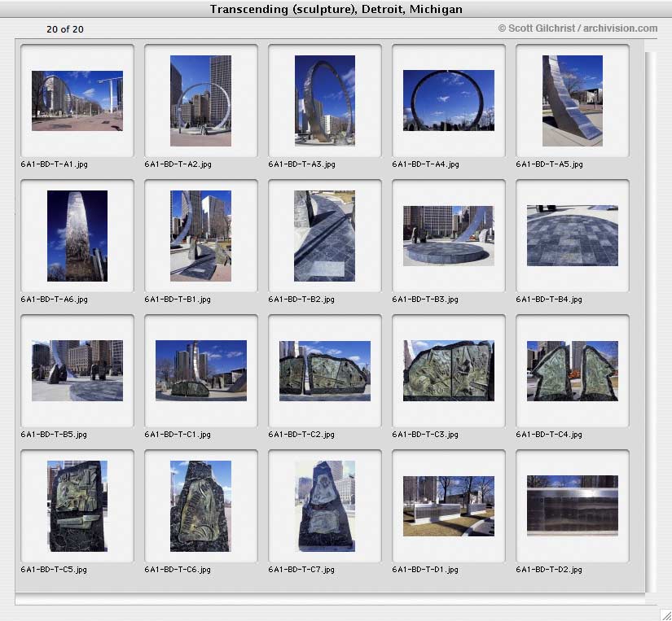Open thumbnail 6A1-BD-T-C5.jpg
The width and height of the screenshot is (672, 621).
[x=77, y=506]
